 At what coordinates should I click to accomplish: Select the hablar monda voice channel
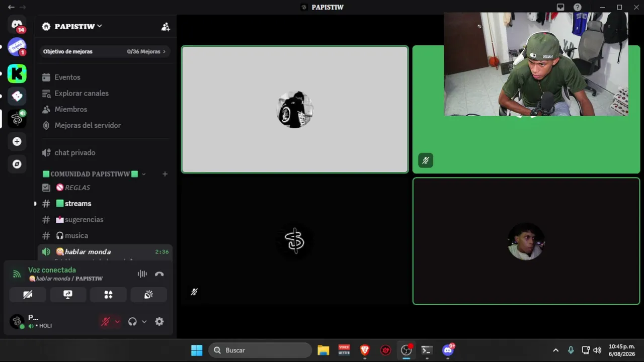click(106, 252)
